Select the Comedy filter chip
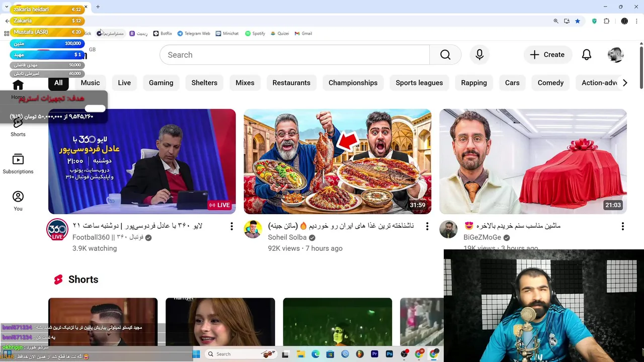Screen dimensions: 644x362 [x=550, y=83]
